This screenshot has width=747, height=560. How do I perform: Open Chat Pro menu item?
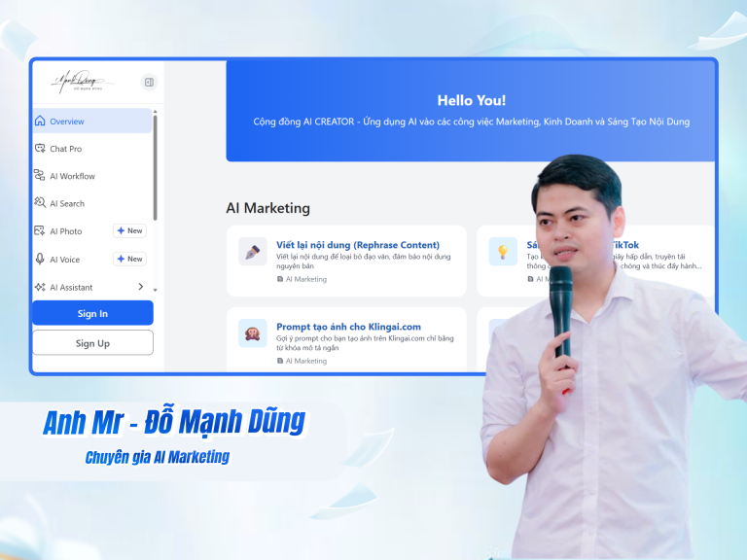[x=92, y=149]
